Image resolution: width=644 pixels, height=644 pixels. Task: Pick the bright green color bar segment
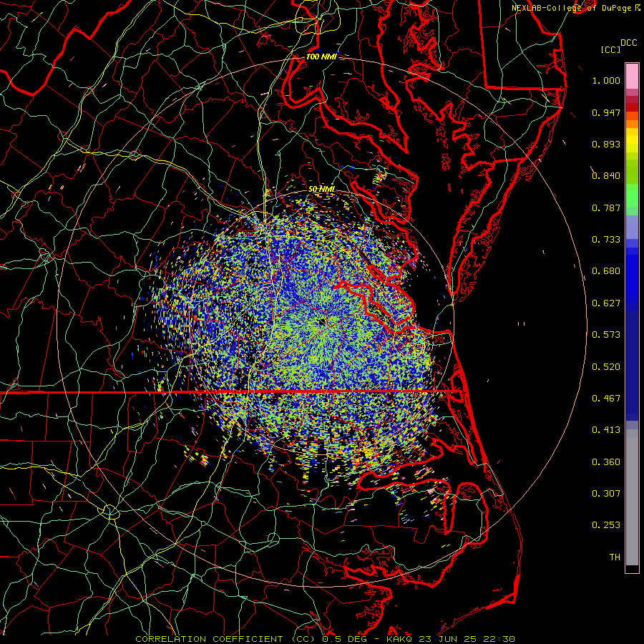click(632, 195)
